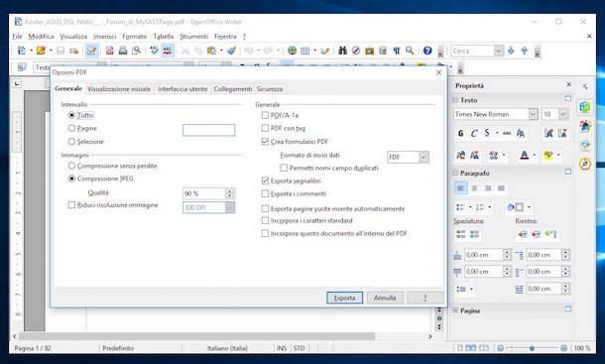Select the Tutto radio button
Screen dimensions: 605x364
point(71,115)
